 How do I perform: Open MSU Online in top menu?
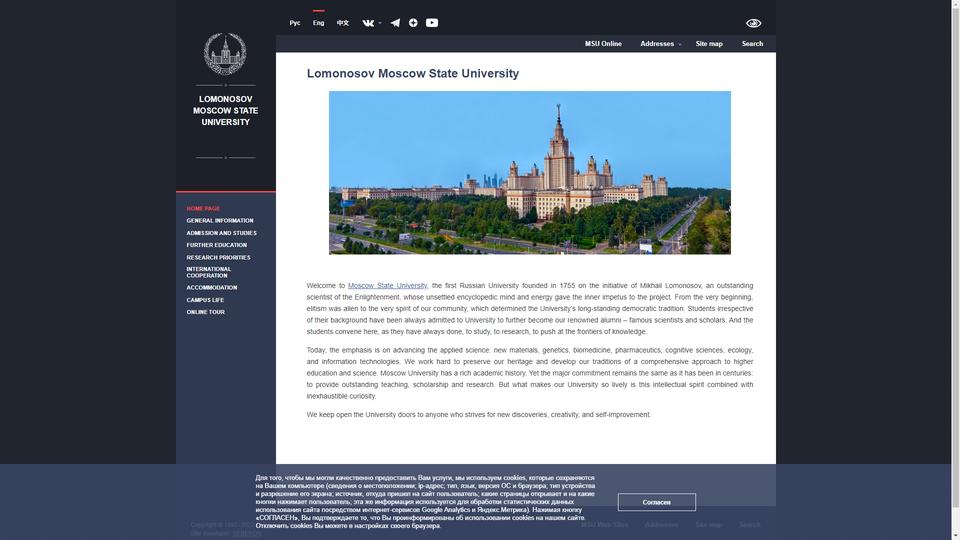pos(603,43)
